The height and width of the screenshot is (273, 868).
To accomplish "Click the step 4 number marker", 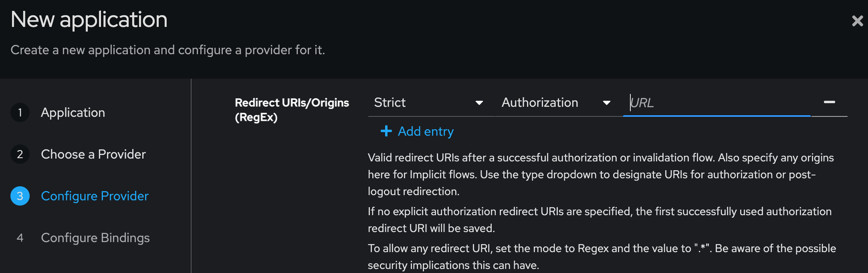I will click(x=20, y=238).
